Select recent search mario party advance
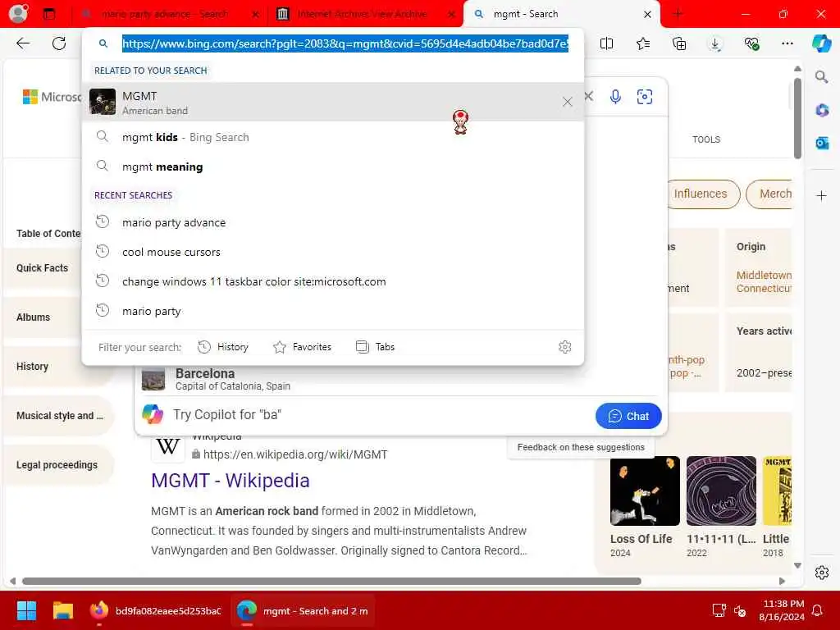Screen dimensions: 840x630 pyautogui.click(x=333, y=222)
